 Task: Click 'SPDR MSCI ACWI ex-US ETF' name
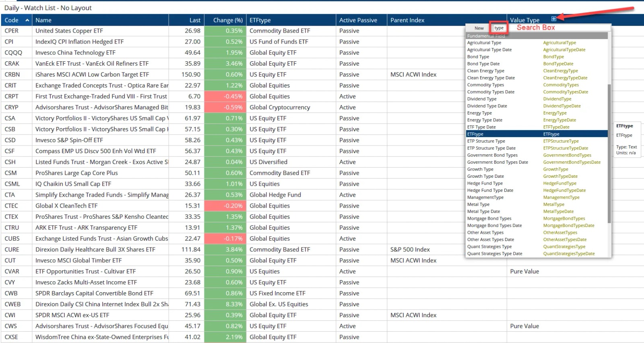(72, 315)
